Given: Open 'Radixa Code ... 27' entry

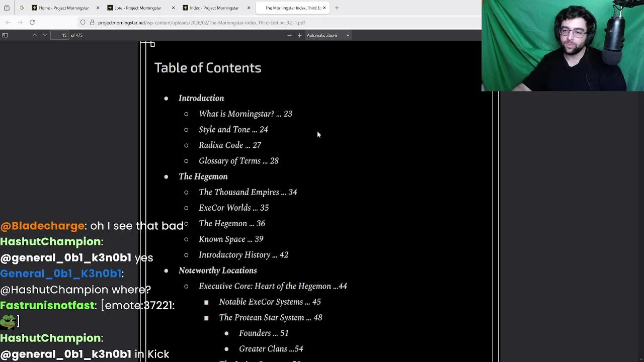Looking at the screenshot, I should [x=230, y=145].
